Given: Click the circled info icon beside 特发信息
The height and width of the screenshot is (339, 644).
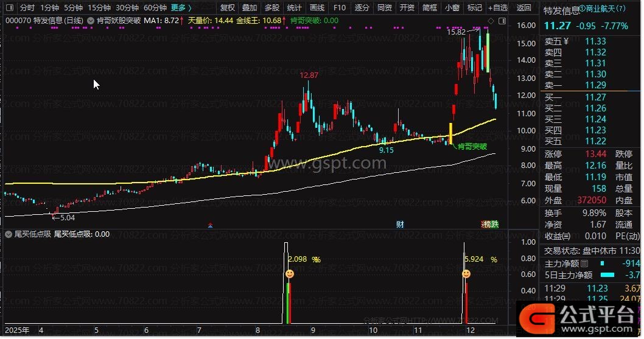Looking at the screenshot, I should click(x=583, y=9).
